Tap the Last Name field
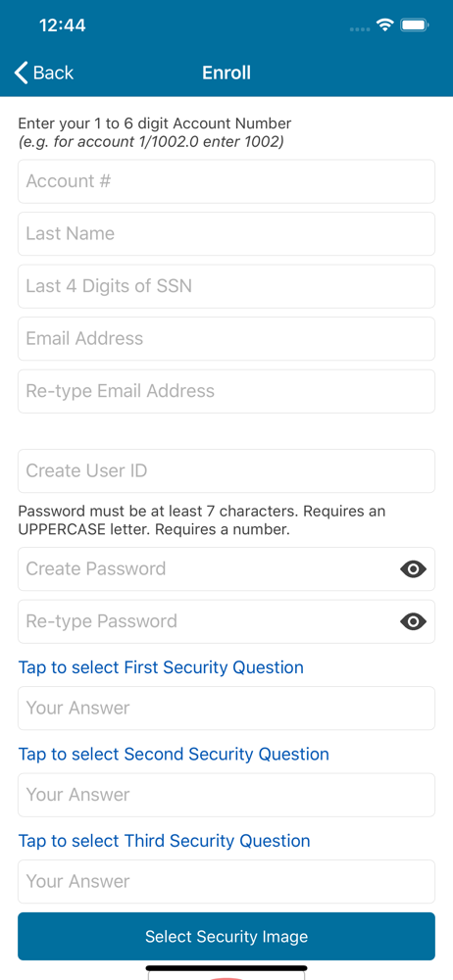Image resolution: width=453 pixels, height=980 pixels. (x=226, y=234)
